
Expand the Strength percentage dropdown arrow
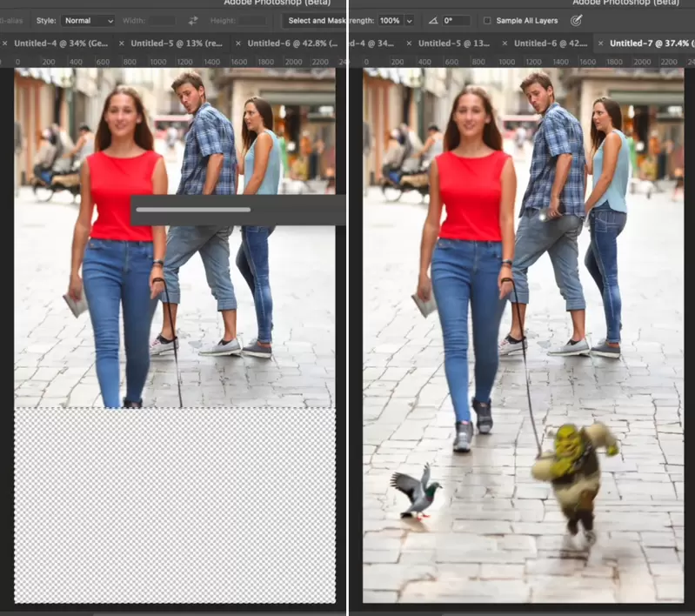409,20
